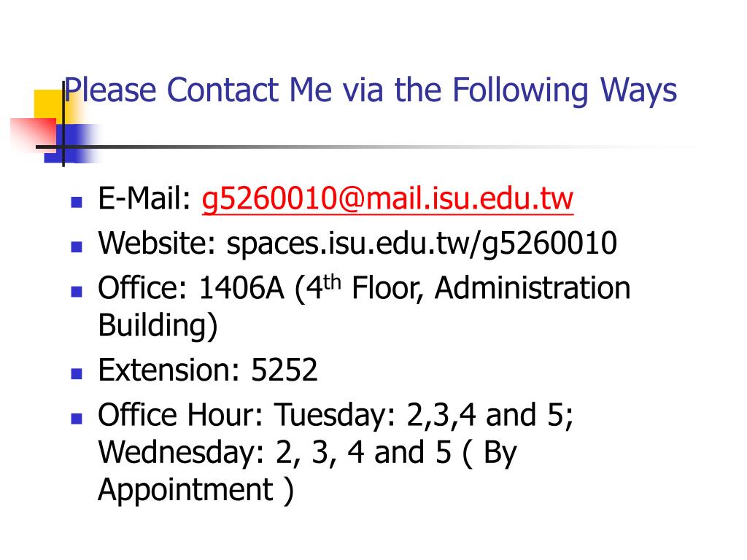Screen dimensions: 747x560
Task: Click the blue bullet beside Website
Action: click(76, 246)
